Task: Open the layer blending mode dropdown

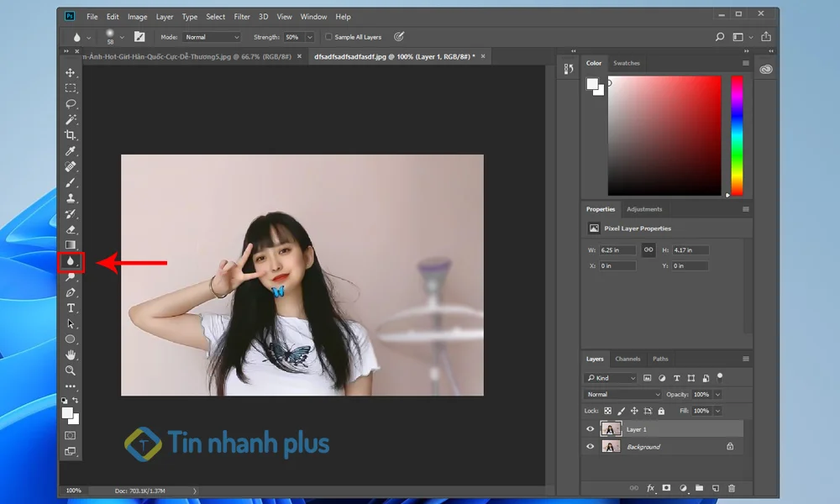Action: pyautogui.click(x=622, y=394)
